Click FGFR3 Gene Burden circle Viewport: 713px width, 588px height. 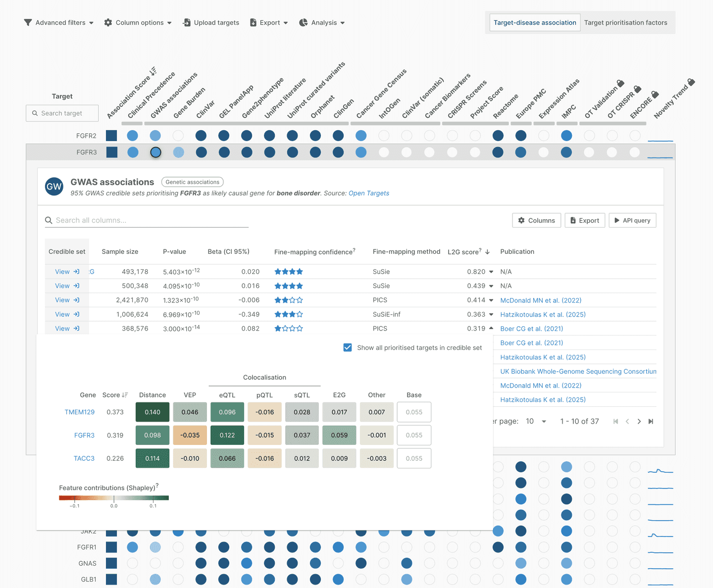pyautogui.click(x=178, y=152)
